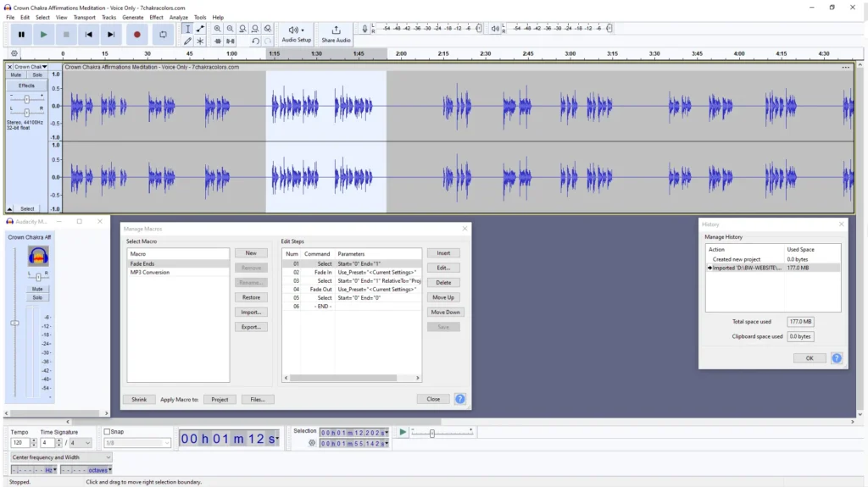The image size is (868, 487).
Task: Open the Transport menu
Action: [84, 17]
